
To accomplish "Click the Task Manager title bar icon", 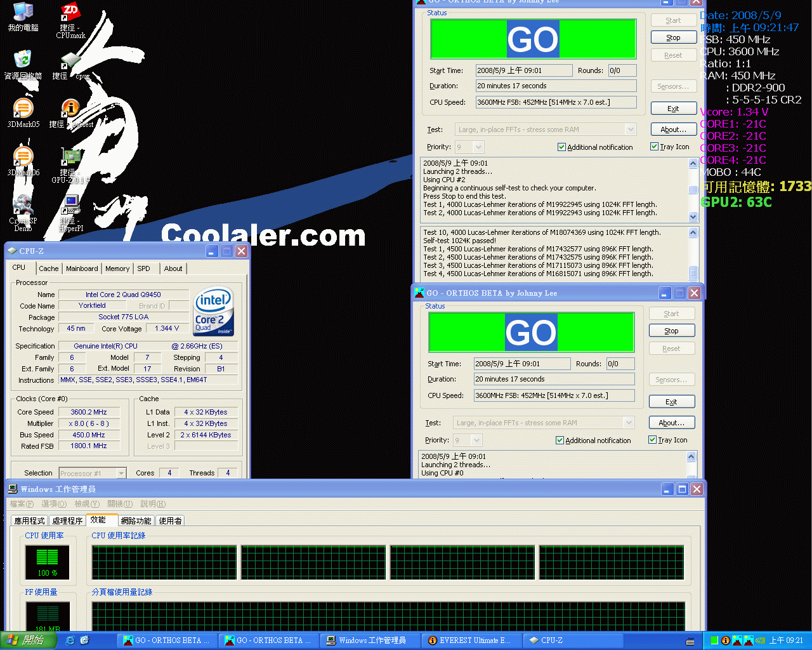I will 12,489.
